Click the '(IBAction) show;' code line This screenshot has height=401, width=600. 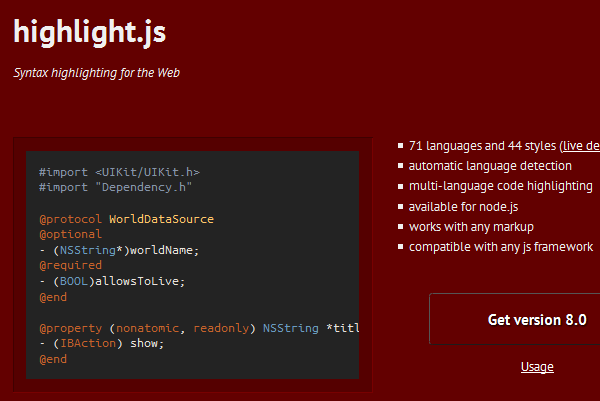101,343
